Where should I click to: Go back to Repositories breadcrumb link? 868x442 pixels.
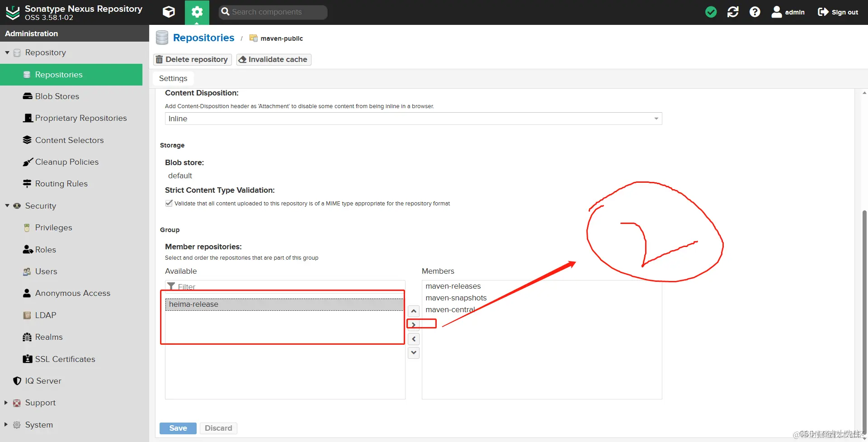pos(203,38)
